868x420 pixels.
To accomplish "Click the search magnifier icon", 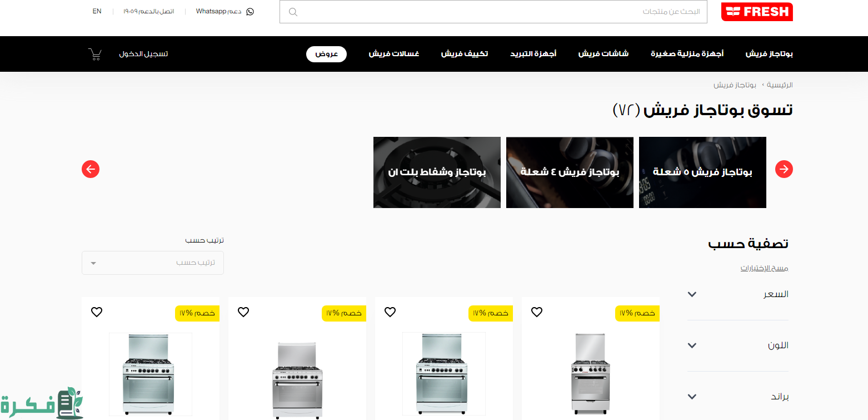I will coord(293,12).
